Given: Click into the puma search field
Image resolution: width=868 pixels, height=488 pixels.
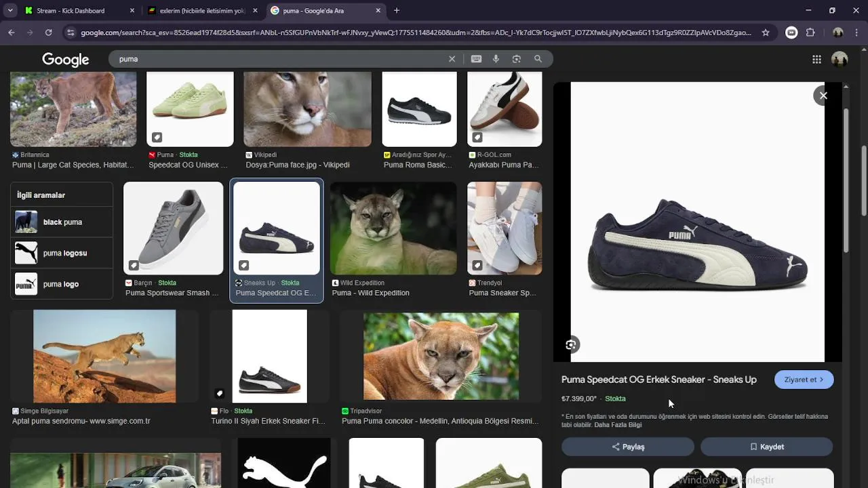Looking at the screenshot, I should pyautogui.click(x=278, y=59).
